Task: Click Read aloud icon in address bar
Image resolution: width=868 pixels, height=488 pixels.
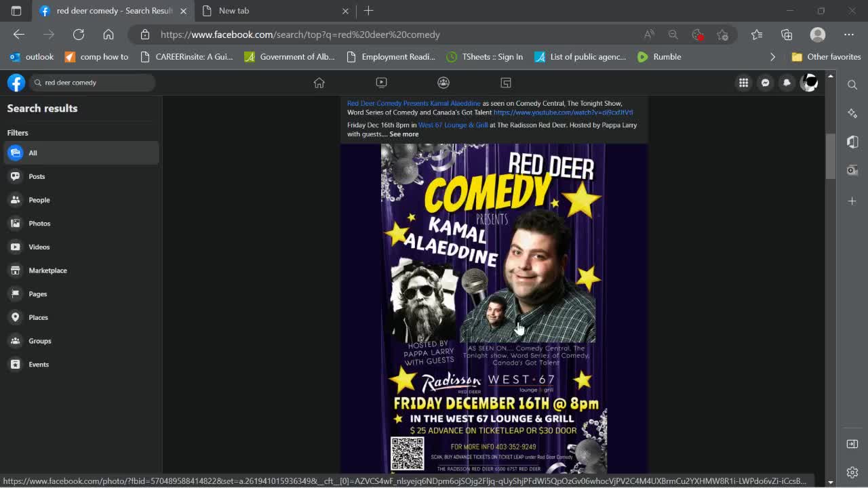Action: pyautogui.click(x=649, y=35)
